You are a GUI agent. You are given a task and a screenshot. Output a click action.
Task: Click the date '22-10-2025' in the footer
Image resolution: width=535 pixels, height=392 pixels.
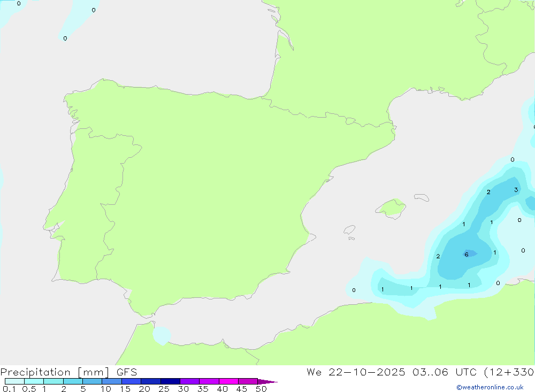[367, 372]
